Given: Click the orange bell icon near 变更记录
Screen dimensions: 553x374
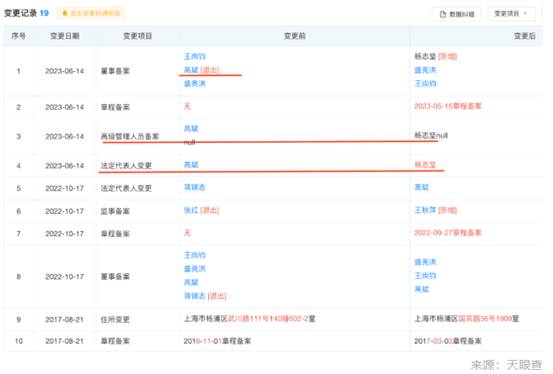Looking at the screenshot, I should coord(65,13).
